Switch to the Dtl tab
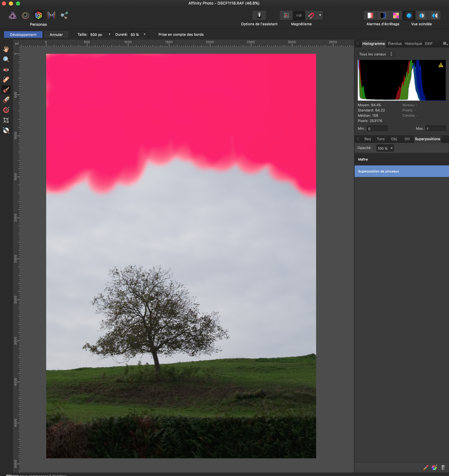The width and height of the screenshot is (449, 476). [x=407, y=139]
